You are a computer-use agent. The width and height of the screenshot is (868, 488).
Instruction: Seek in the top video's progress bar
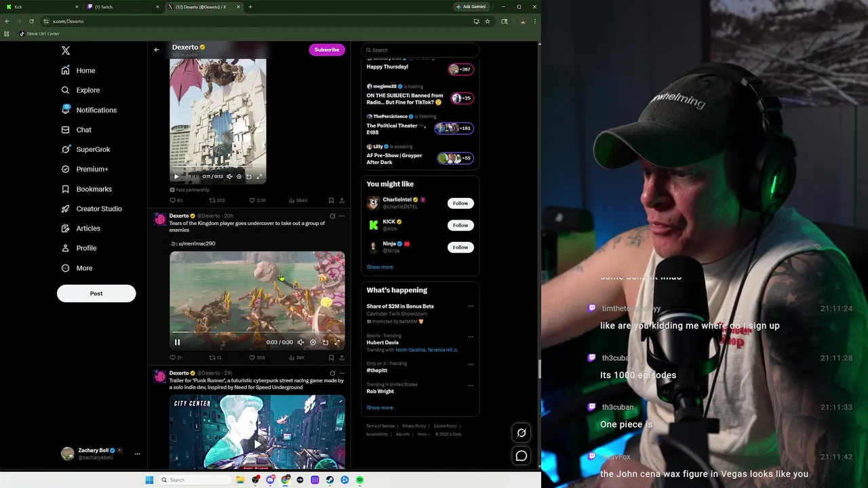pyautogui.click(x=218, y=167)
